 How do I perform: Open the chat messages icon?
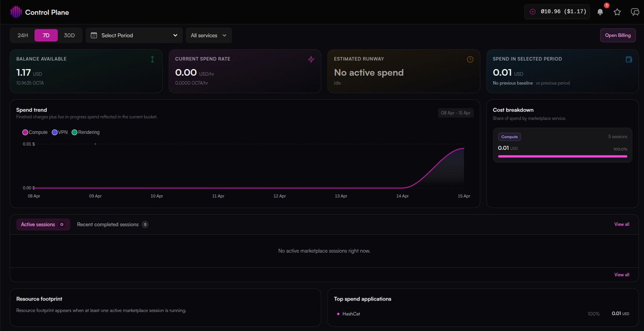click(635, 12)
